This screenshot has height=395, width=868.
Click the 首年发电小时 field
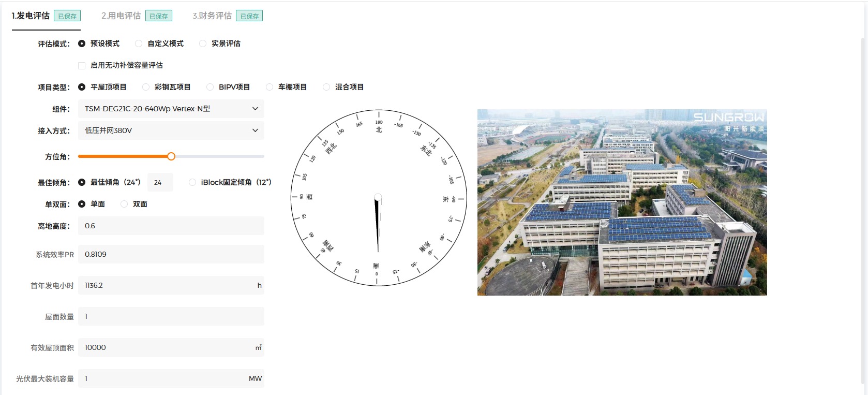171,285
